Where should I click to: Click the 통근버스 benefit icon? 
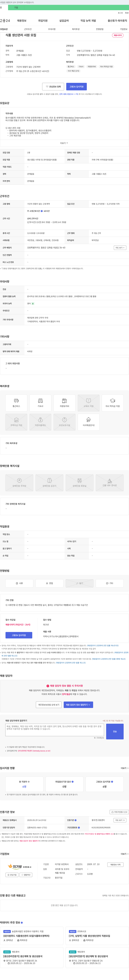pos(16,403)
